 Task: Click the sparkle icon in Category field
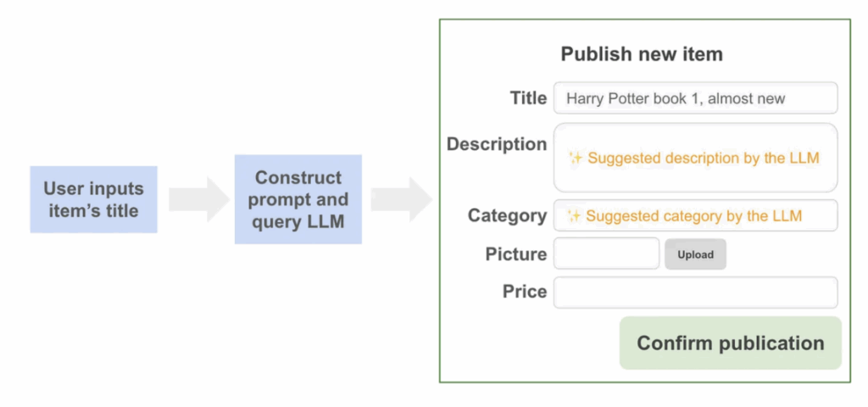(574, 216)
